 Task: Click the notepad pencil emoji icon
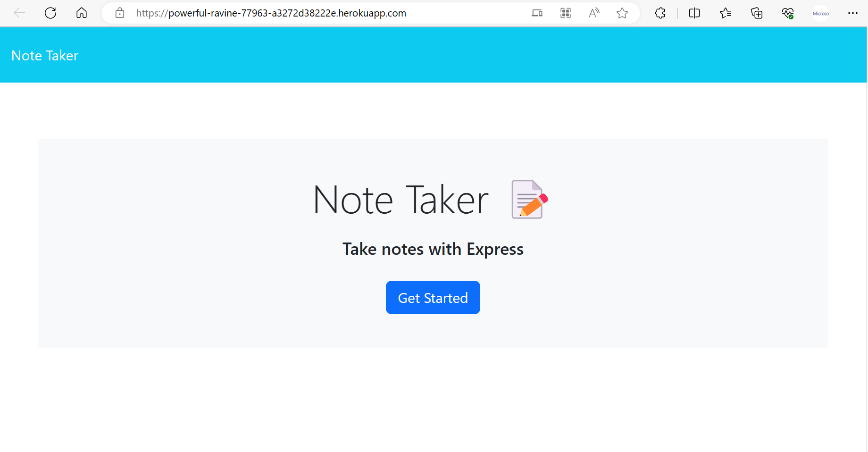pyautogui.click(x=529, y=200)
